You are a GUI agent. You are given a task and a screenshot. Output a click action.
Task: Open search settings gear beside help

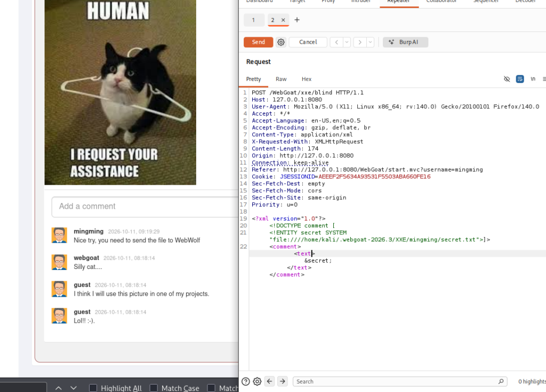(257, 381)
